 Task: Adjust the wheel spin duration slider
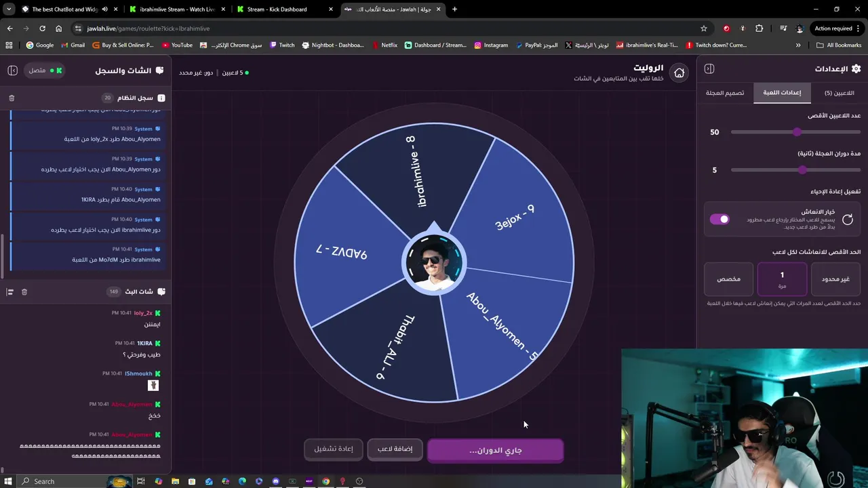(796, 170)
